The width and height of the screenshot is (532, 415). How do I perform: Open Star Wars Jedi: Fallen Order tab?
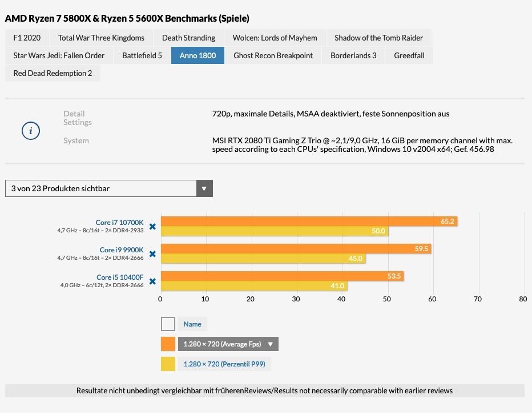tap(59, 55)
